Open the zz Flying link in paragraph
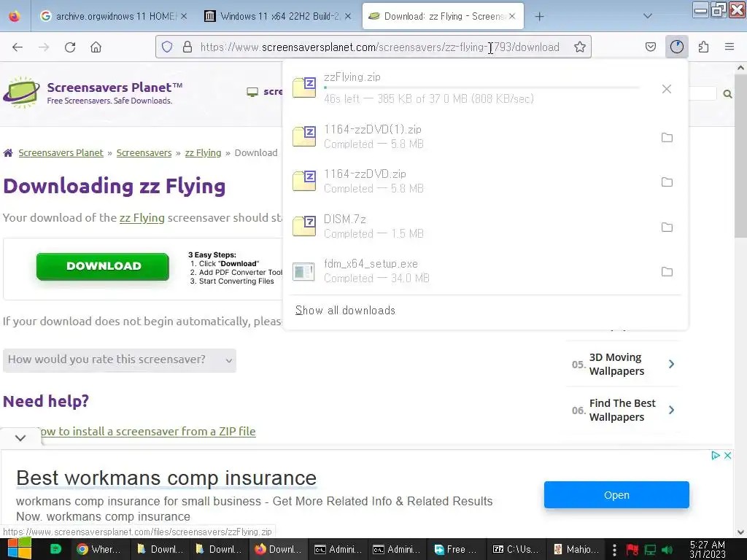This screenshot has width=747, height=560. click(x=142, y=217)
